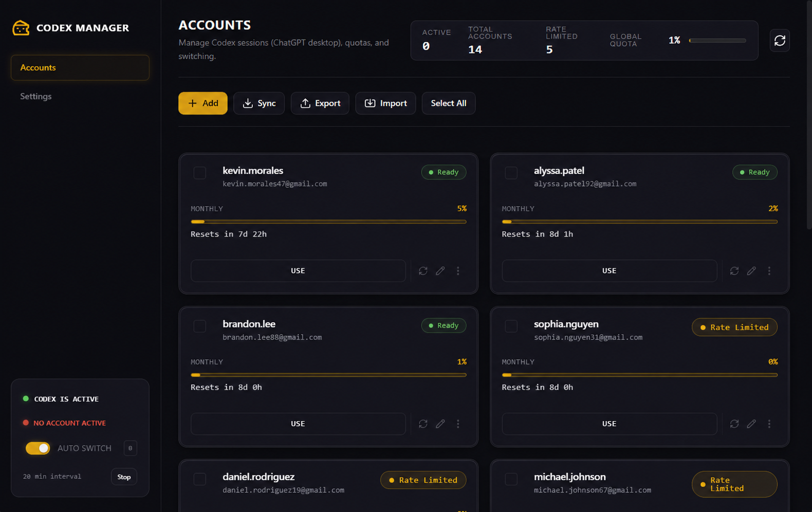Click the 'NO ACCOUNT ACTIVE' status text
Image resolution: width=812 pixels, height=512 pixels.
point(69,423)
